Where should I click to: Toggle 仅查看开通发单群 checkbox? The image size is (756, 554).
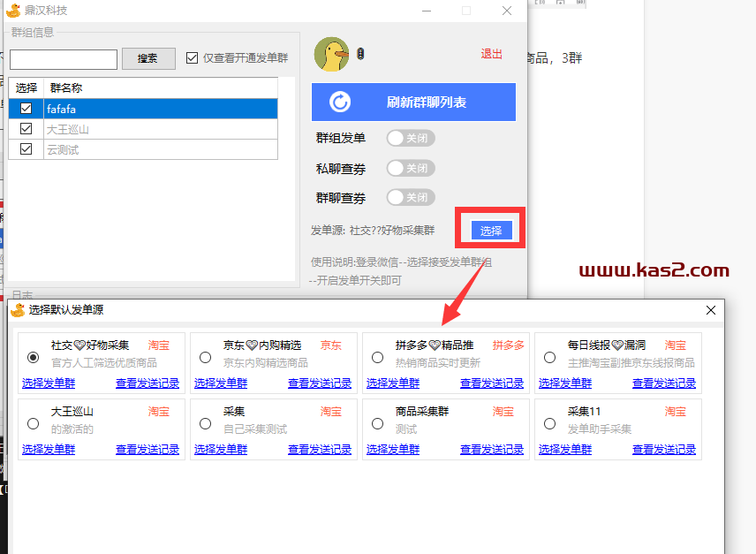click(192, 58)
